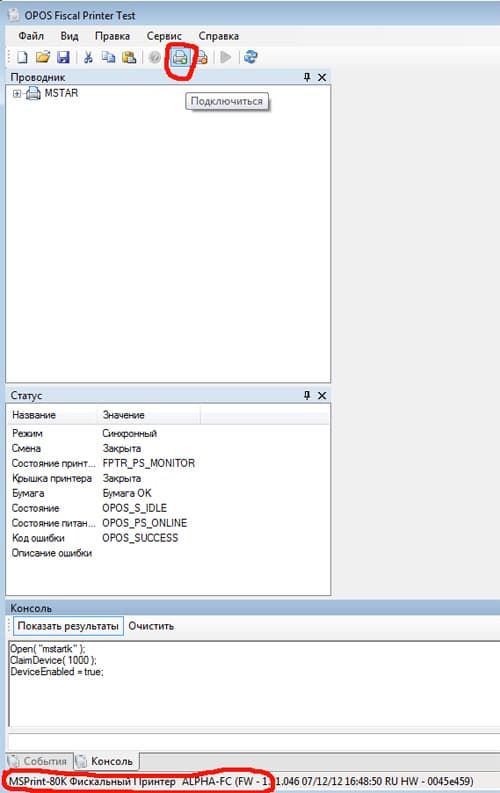Click inside the console output text area
This screenshot has height=793, width=500.
click(x=254, y=684)
